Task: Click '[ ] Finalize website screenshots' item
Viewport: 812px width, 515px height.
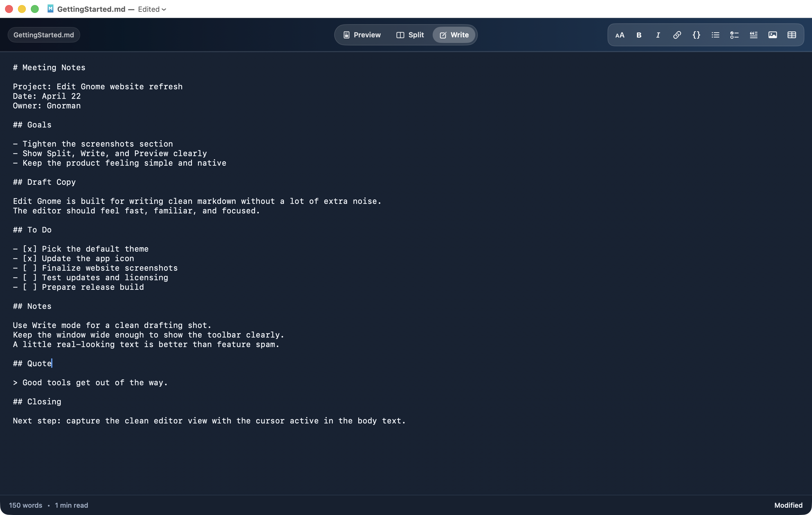Action: point(95,268)
